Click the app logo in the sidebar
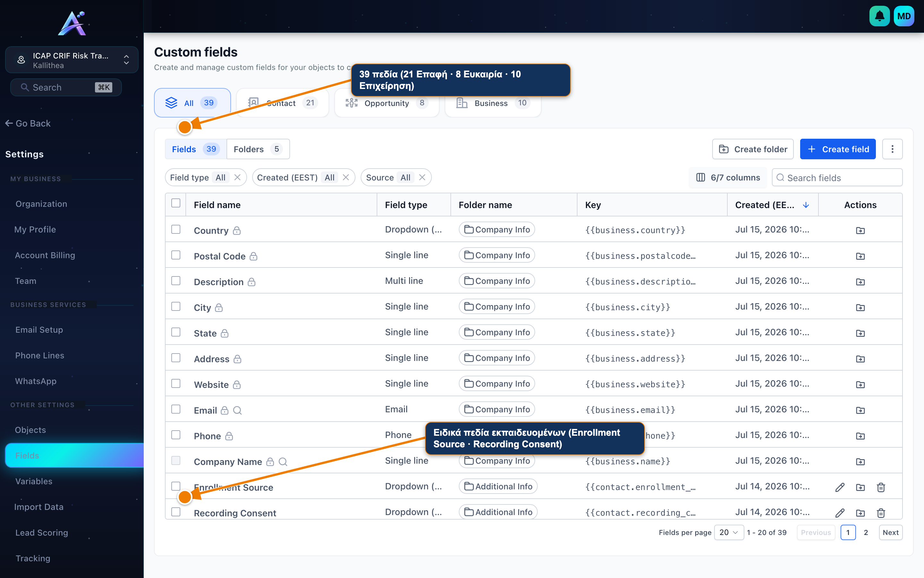Screen dimensions: 924x578 [x=73, y=23]
